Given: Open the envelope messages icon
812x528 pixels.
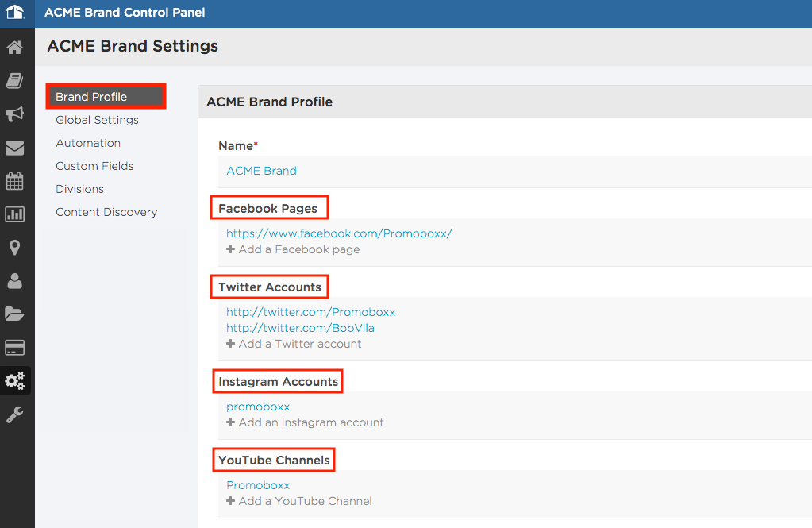Looking at the screenshot, I should coord(14,148).
